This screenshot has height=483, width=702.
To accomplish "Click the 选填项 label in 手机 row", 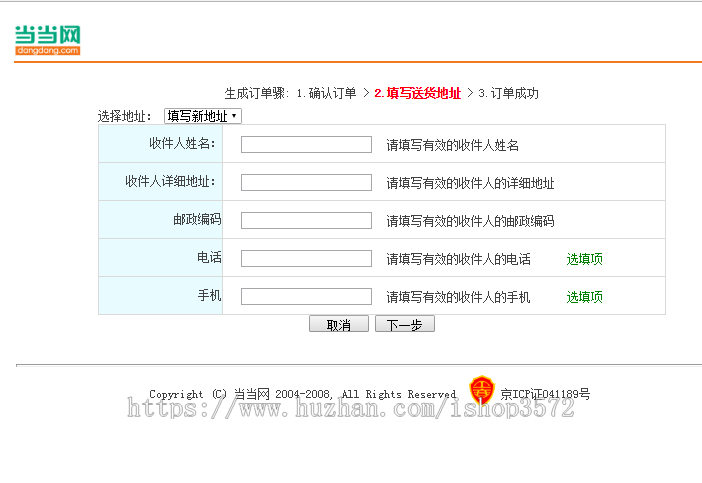I will tap(585, 297).
